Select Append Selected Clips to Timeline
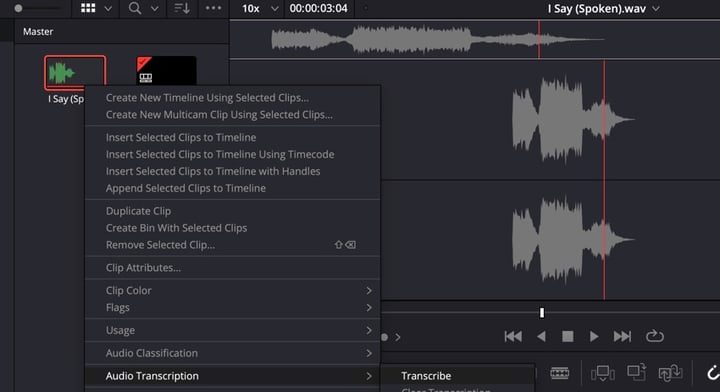Image resolution: width=720 pixels, height=392 pixels. [x=186, y=188]
